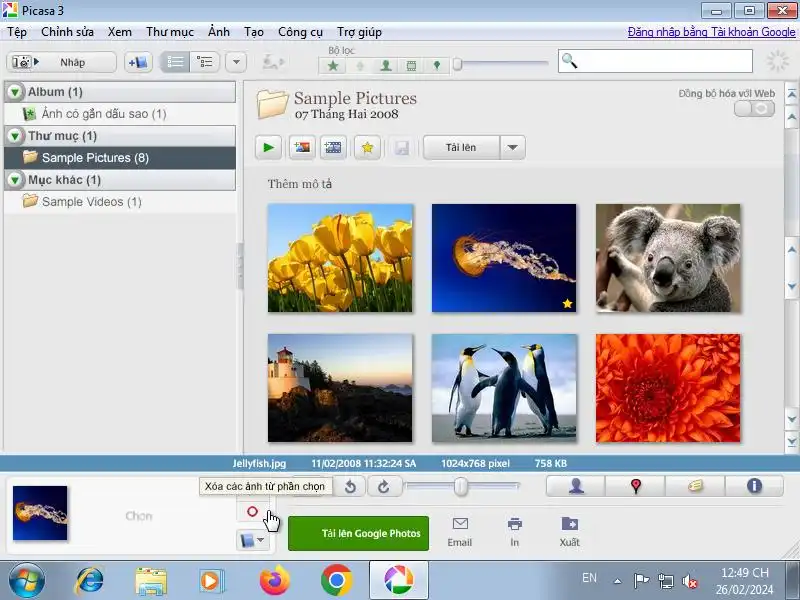This screenshot has height=600, width=800.
Task: Open the view options dropdown arrow in toolbar
Action: 236,62
